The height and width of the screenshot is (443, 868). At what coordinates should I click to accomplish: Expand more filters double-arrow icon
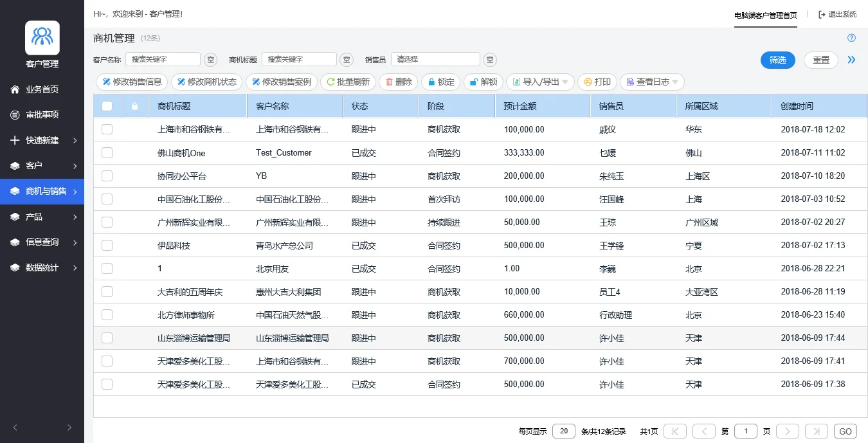point(851,60)
